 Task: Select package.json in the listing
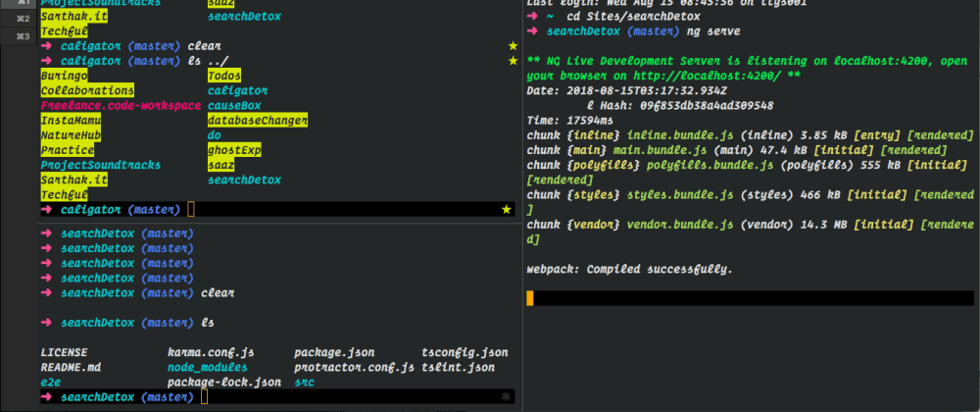(334, 352)
